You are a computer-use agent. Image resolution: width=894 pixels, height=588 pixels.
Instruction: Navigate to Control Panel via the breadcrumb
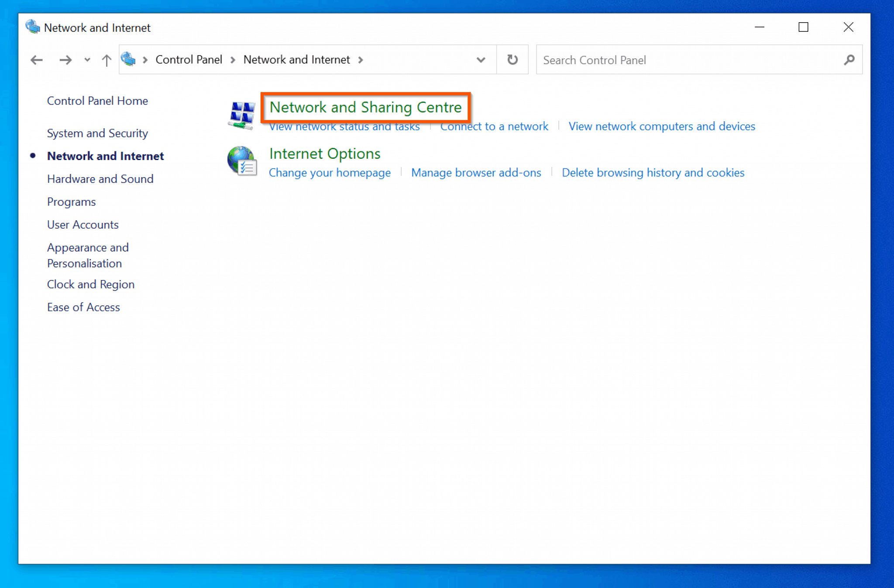click(189, 60)
